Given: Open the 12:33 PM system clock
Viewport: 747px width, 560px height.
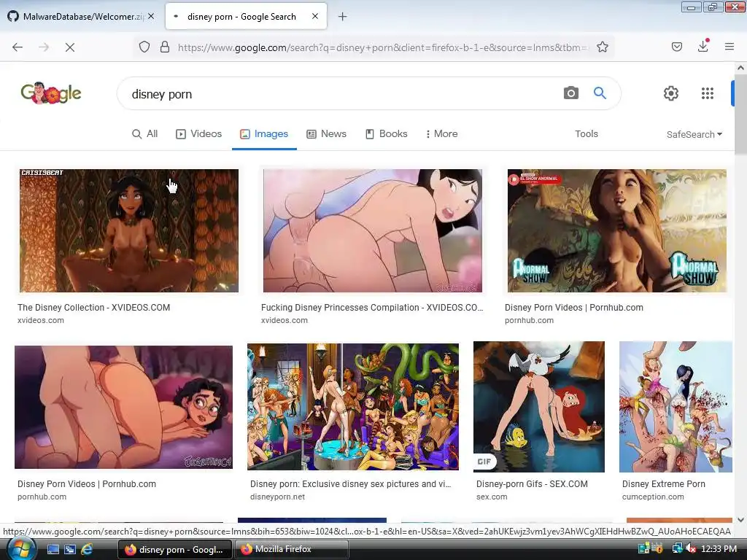Looking at the screenshot, I should (719, 549).
